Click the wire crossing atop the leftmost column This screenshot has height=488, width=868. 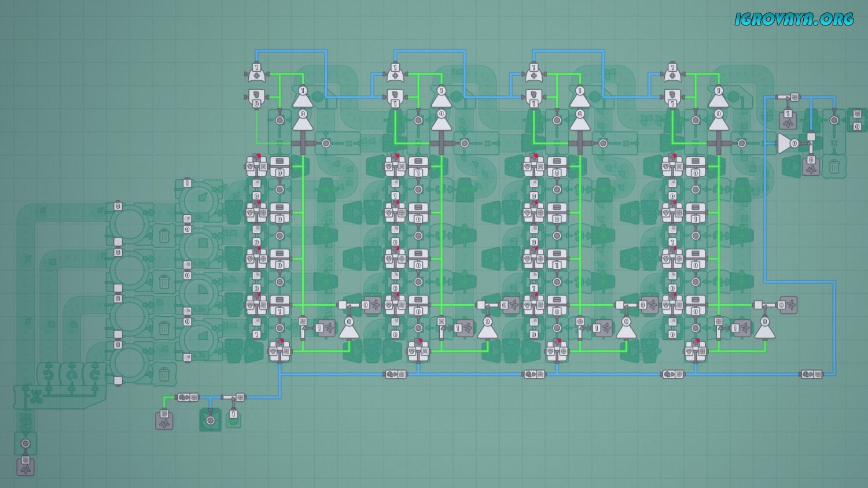tap(302, 143)
